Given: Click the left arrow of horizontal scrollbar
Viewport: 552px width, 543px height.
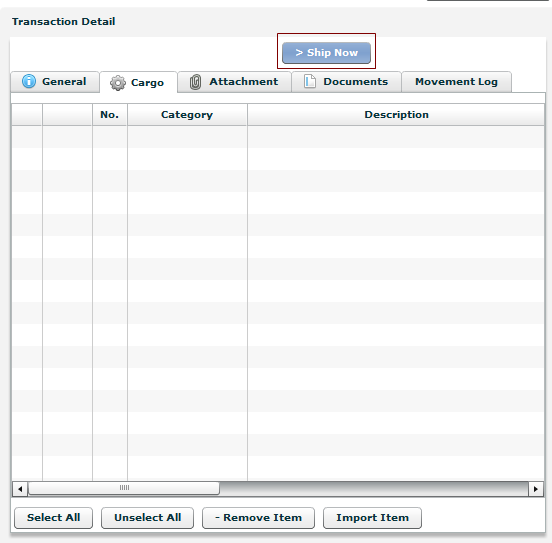Looking at the screenshot, I should click(20, 489).
